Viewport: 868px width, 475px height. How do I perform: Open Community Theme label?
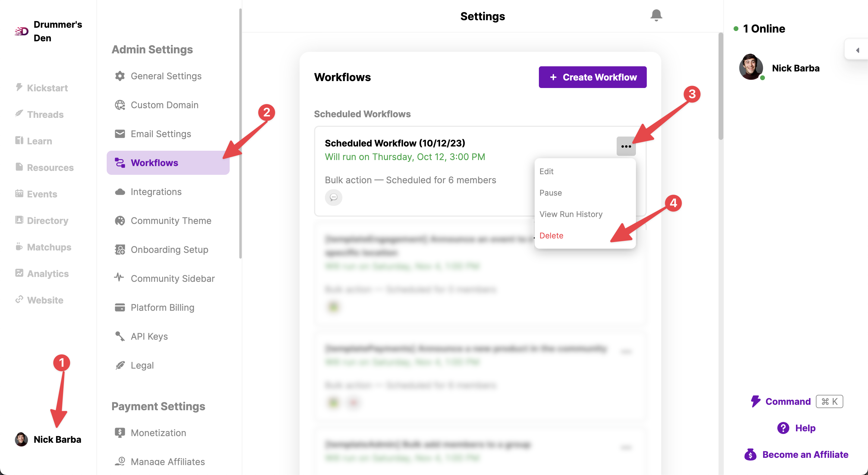coord(171,221)
